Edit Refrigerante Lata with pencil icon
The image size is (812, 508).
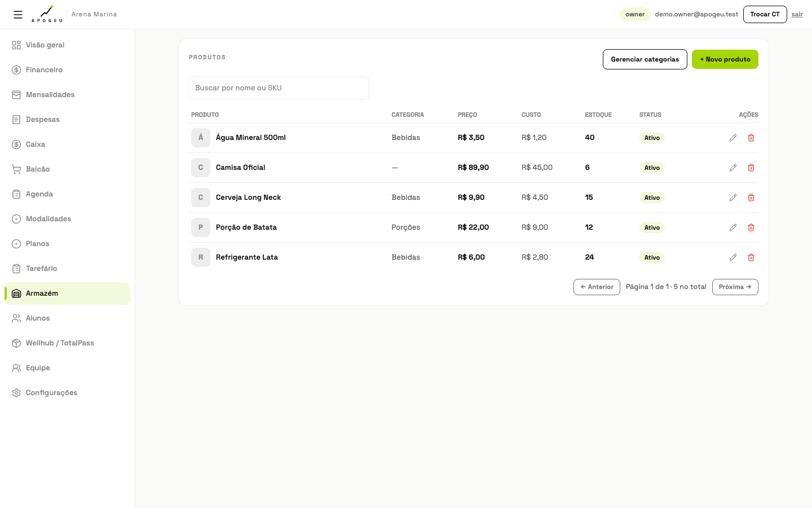[733, 257]
